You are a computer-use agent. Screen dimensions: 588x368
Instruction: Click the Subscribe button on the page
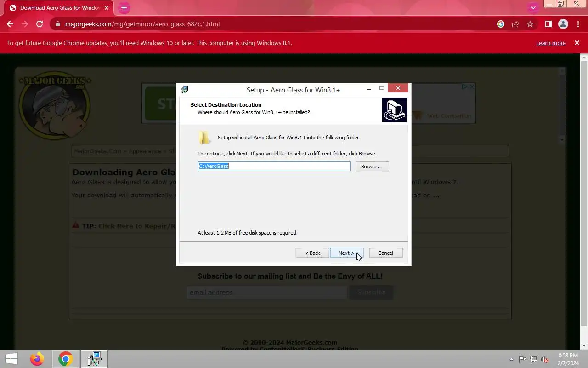[371, 293]
